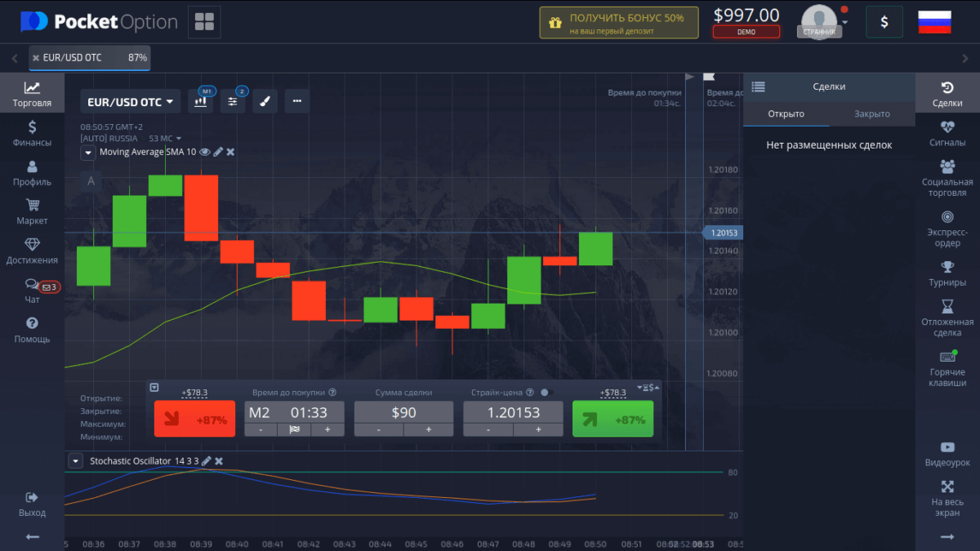Expand the Stochastic Oscillator dropdown arrow
Viewport: 980px width, 551px height.
[76, 461]
